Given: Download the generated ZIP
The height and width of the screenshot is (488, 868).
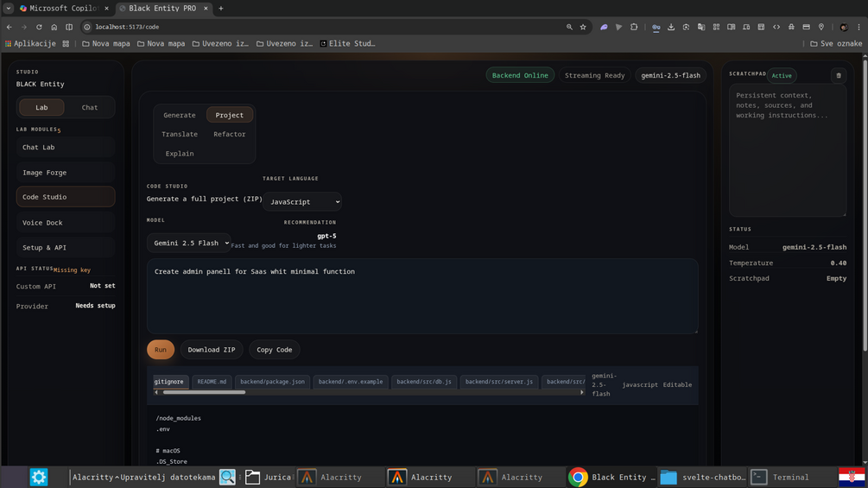Looking at the screenshot, I should point(212,350).
